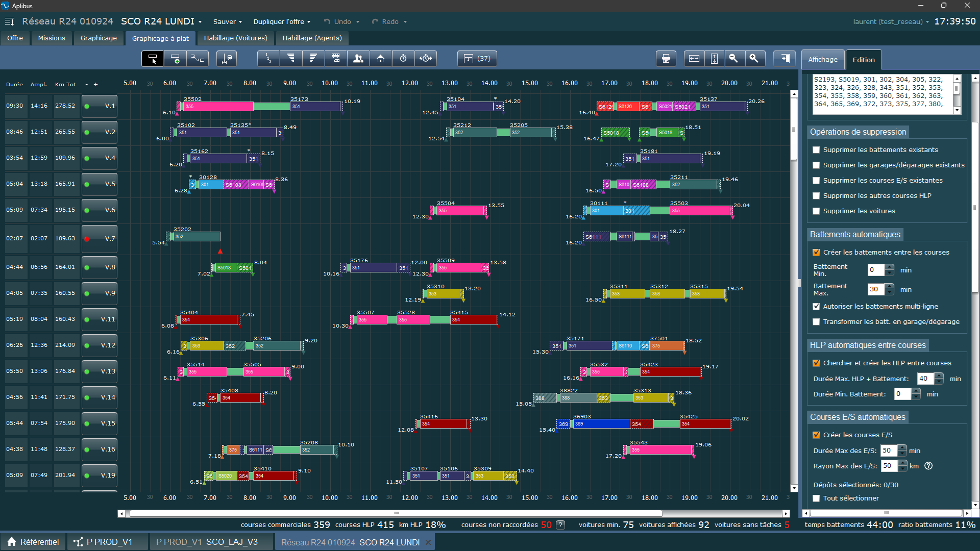Enable Supprimer les battements existants checkbox
The height and width of the screenshot is (551, 980).
816,150
